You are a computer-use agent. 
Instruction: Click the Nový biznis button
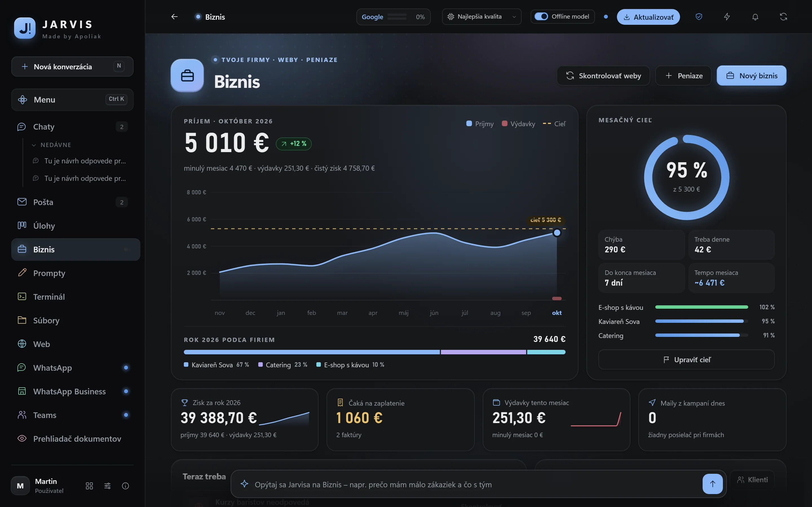point(751,76)
